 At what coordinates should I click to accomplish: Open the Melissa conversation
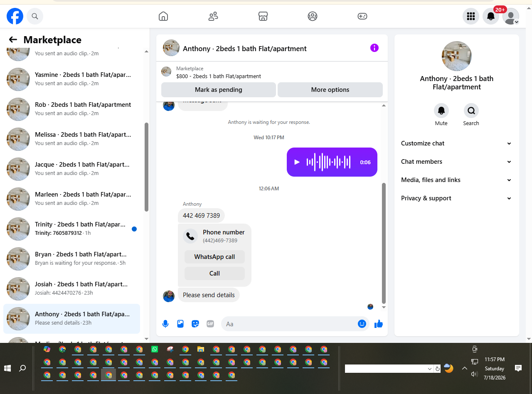[71, 139]
